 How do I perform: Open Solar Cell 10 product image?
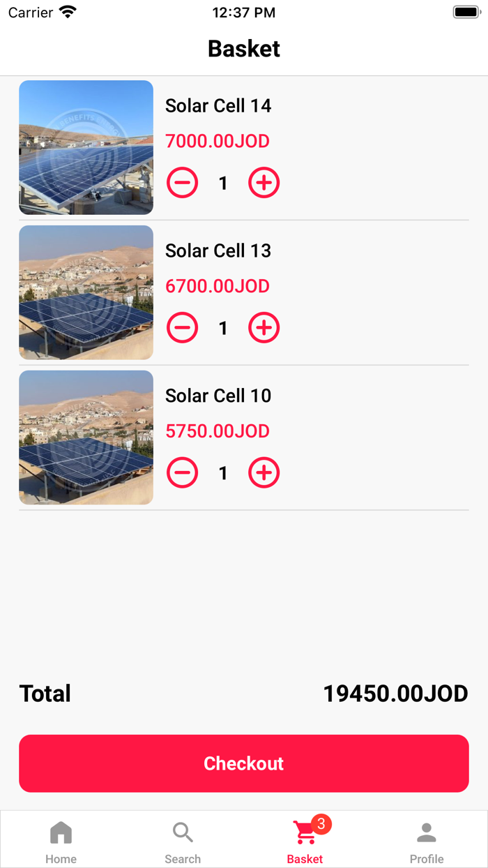point(86,437)
